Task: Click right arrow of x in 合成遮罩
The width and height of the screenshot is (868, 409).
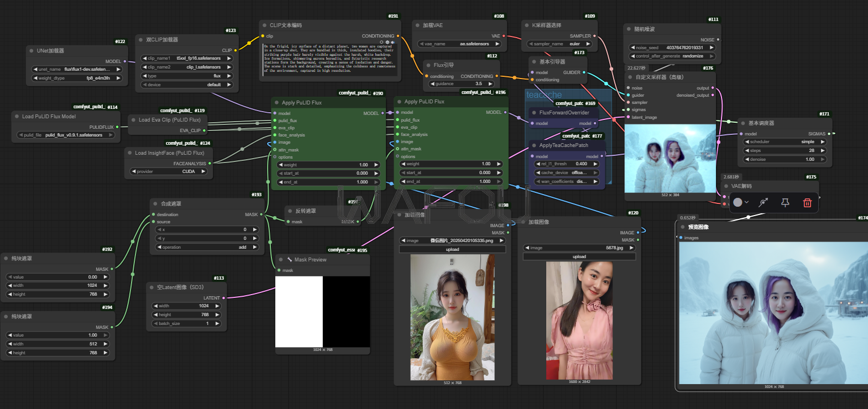Action: click(254, 229)
